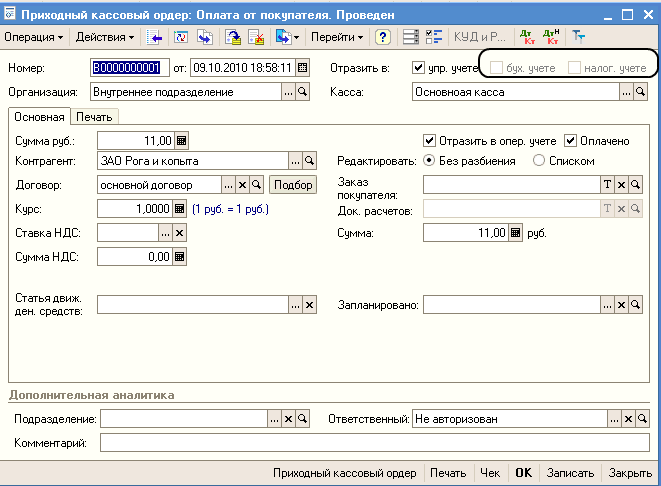Screen dimensions: 661x486
Task: Click magnifier next to Организация field
Action: click(302, 91)
